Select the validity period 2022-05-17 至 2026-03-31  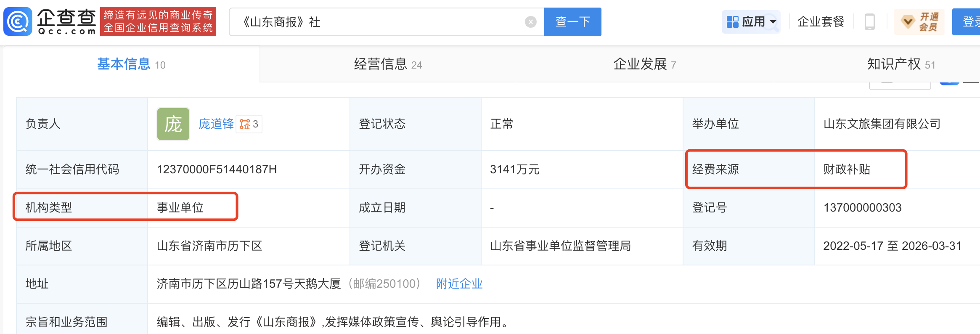[893, 246]
